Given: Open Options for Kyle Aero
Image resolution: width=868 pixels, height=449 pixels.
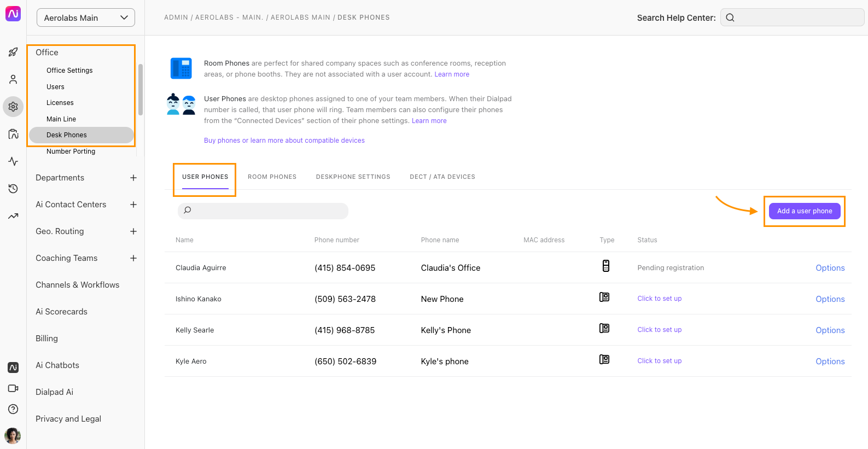Looking at the screenshot, I should (x=830, y=361).
